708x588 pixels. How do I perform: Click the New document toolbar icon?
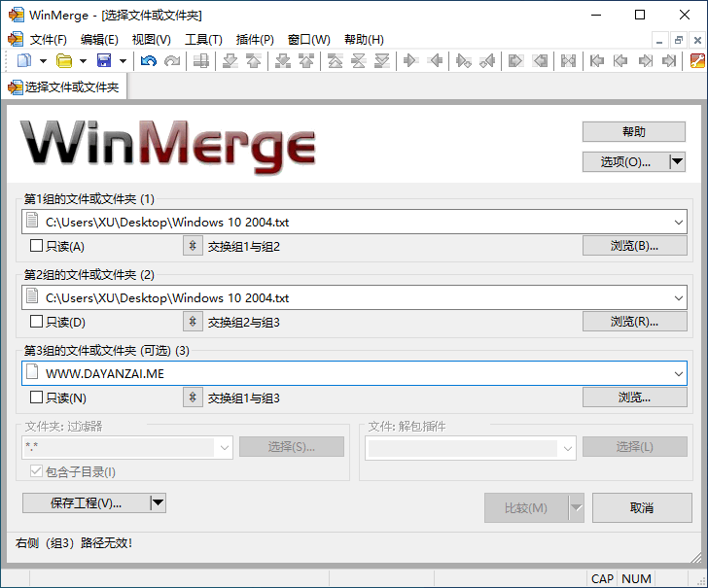(24, 61)
